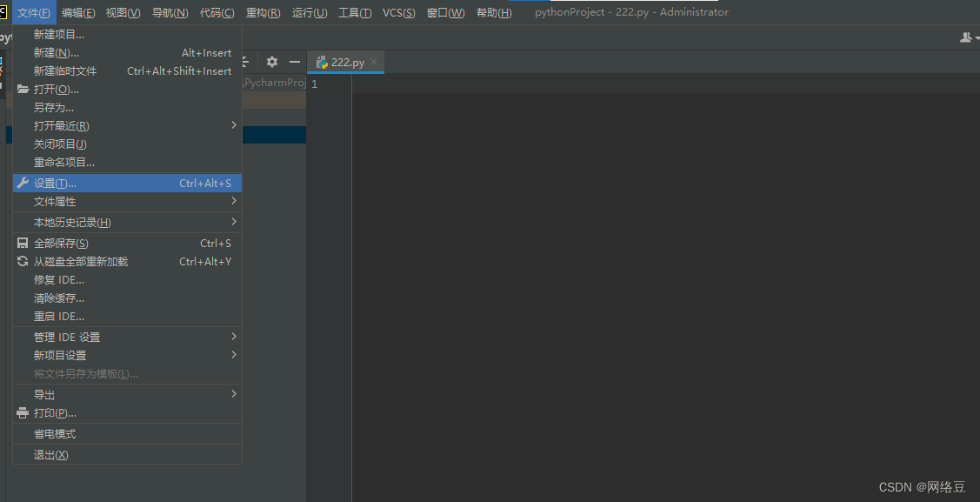
Task: Click line number 1 in the gutter
Action: pos(315,84)
